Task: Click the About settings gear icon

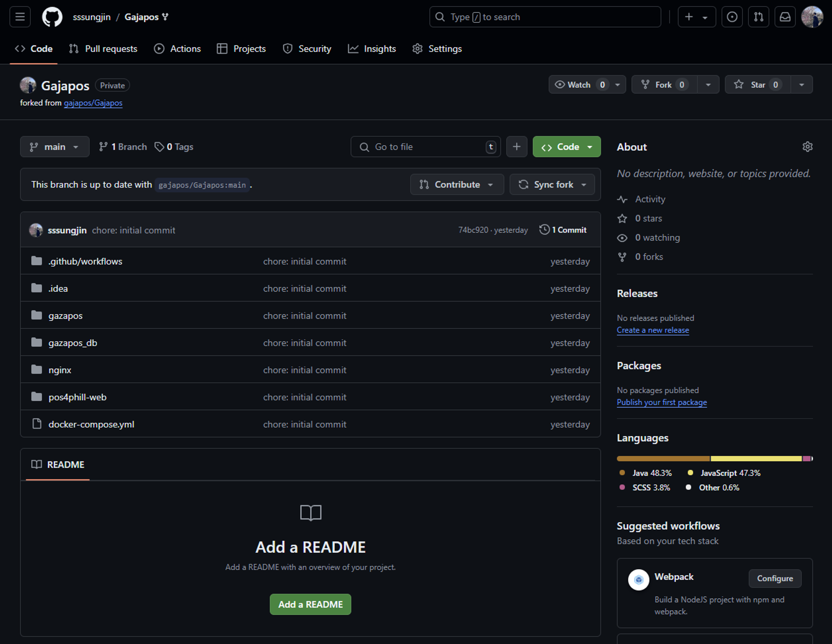Action: pos(807,147)
